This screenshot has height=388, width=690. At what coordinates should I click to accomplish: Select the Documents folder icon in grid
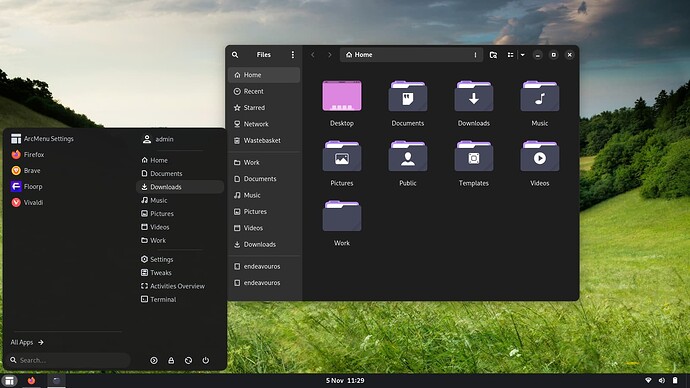click(408, 96)
